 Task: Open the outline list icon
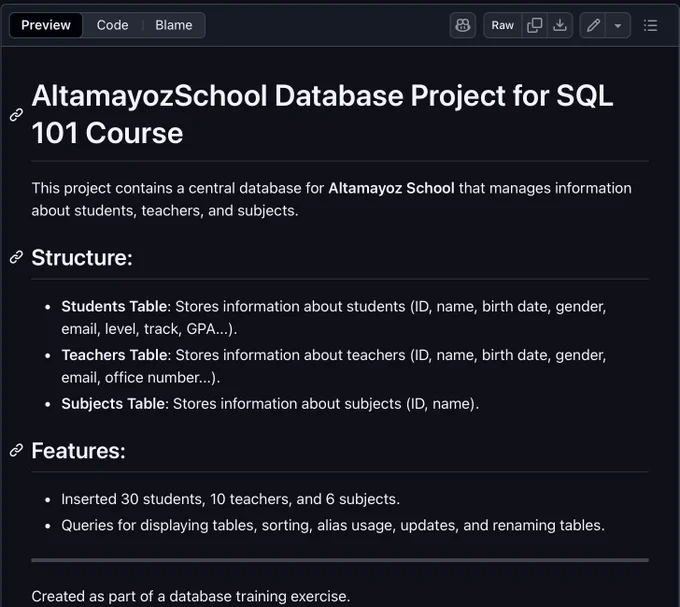pyautogui.click(x=650, y=25)
